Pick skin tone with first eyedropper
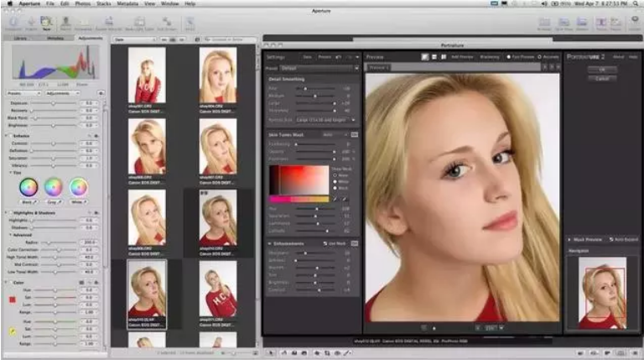Screen dimensions: 644x360 tap(335, 200)
